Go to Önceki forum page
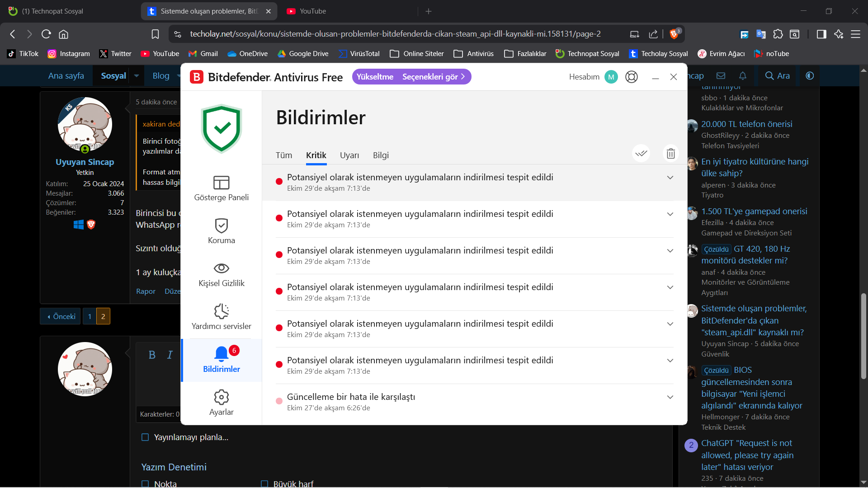 click(x=61, y=316)
